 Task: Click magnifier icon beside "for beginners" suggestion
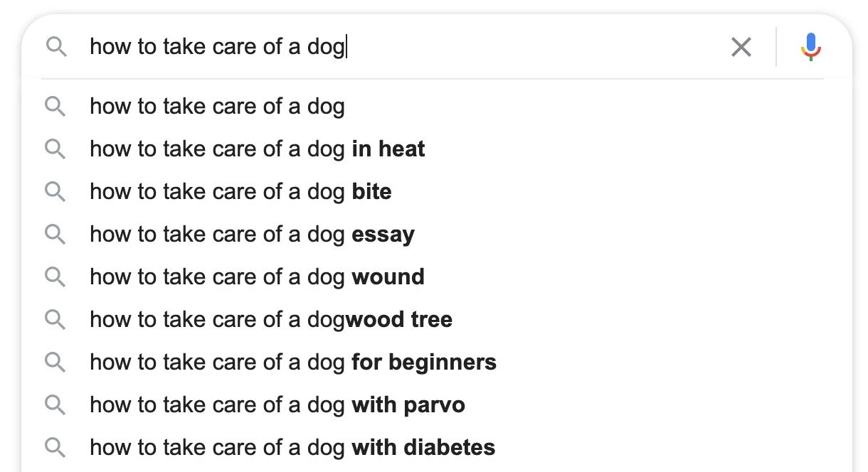(x=55, y=363)
